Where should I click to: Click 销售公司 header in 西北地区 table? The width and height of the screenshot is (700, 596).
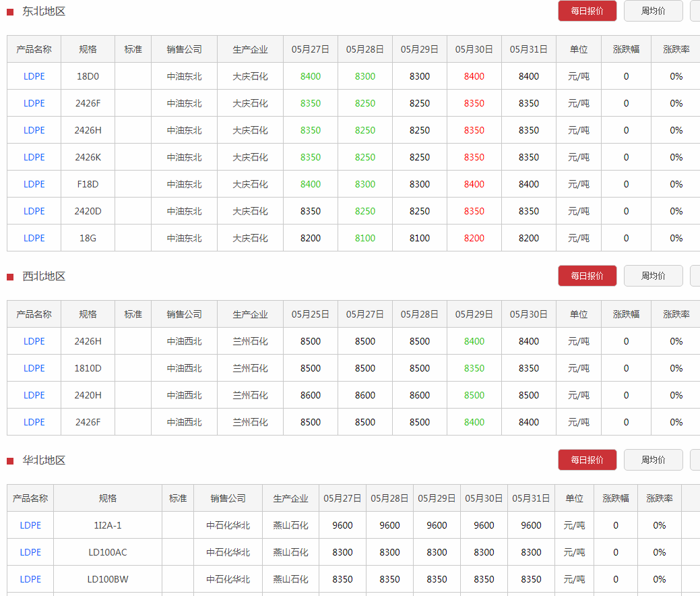[184, 314]
